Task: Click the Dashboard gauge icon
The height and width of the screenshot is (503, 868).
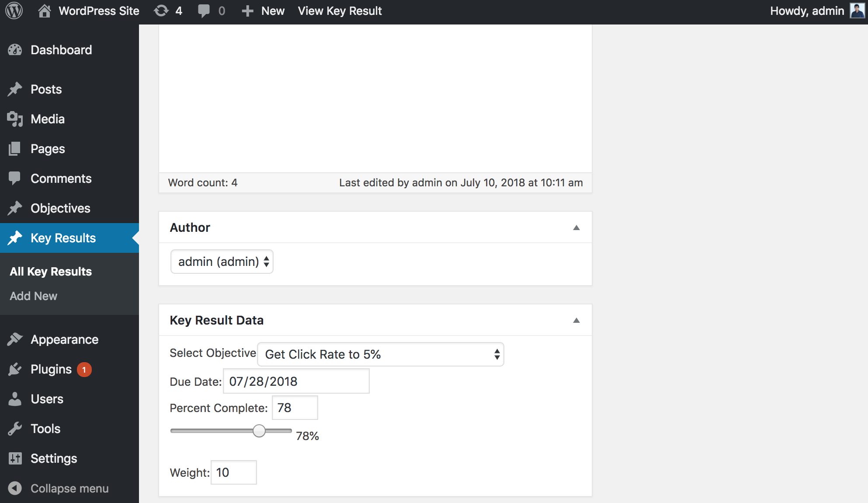Action: coord(15,50)
